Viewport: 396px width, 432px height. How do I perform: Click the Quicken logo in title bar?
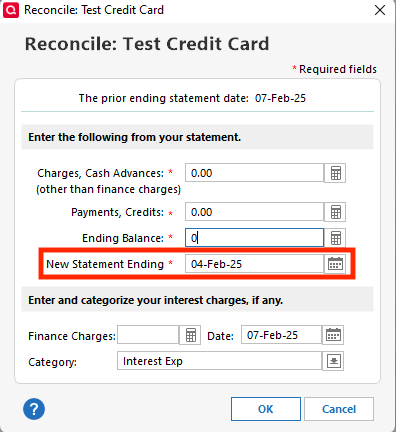pyautogui.click(x=11, y=10)
